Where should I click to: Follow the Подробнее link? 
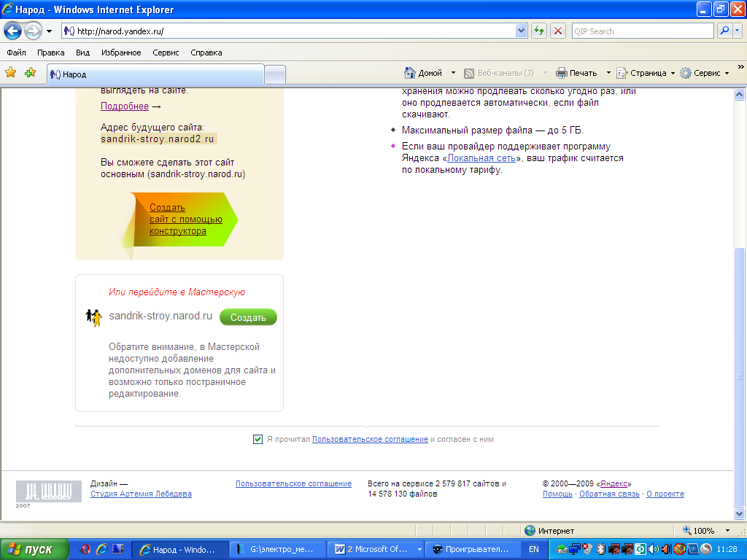[125, 106]
